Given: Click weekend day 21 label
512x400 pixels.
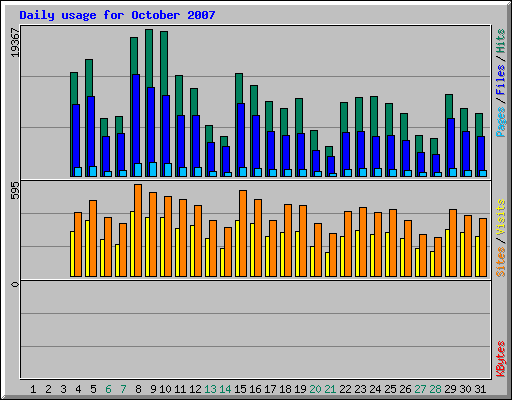Looking at the screenshot, I should 330,389.
